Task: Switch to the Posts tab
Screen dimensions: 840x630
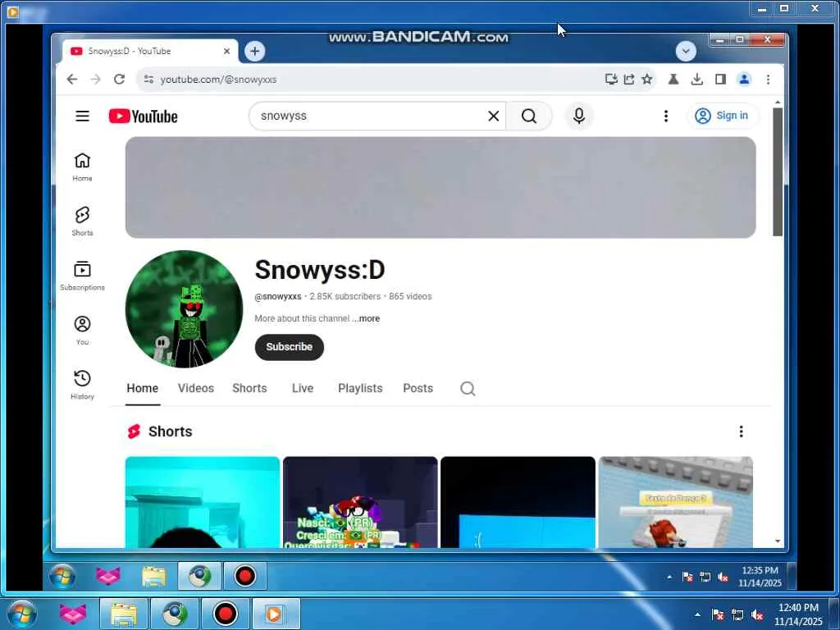Action: (x=418, y=388)
